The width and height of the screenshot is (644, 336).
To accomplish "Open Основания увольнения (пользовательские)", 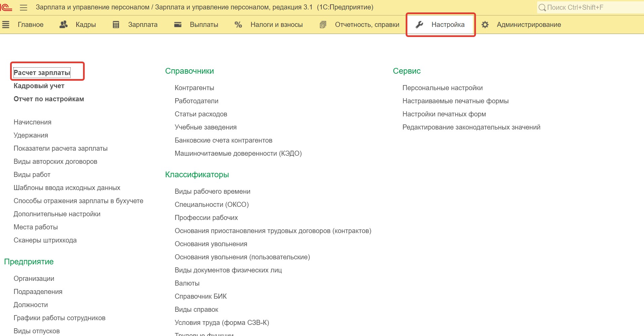I will [242, 257].
